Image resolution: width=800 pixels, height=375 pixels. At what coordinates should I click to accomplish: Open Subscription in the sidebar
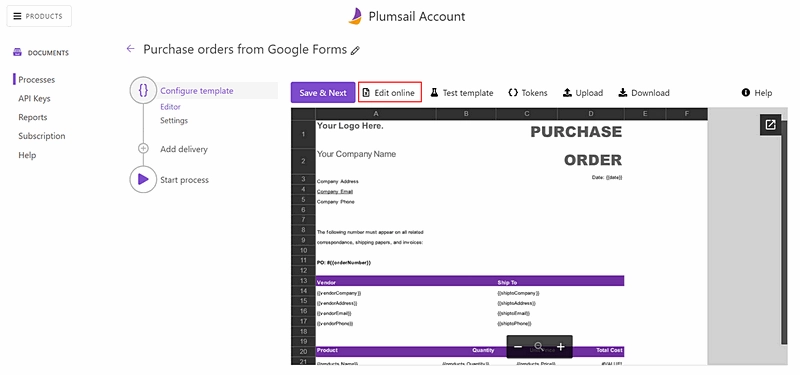coord(42,136)
